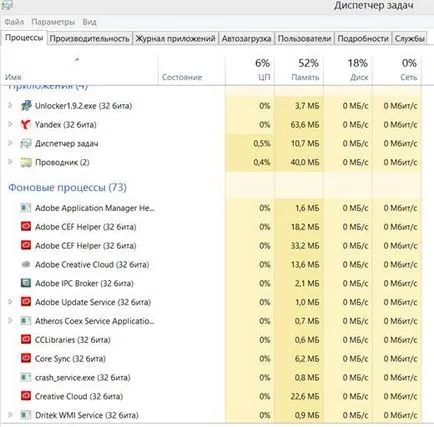Select the Core Sync (32 бита) name
The image size is (434, 427).
coord(70,359)
